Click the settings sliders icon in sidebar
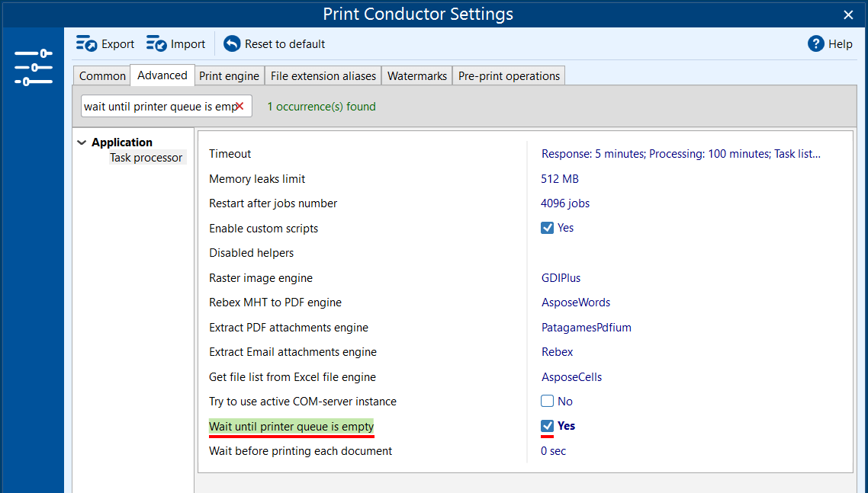 (34, 67)
